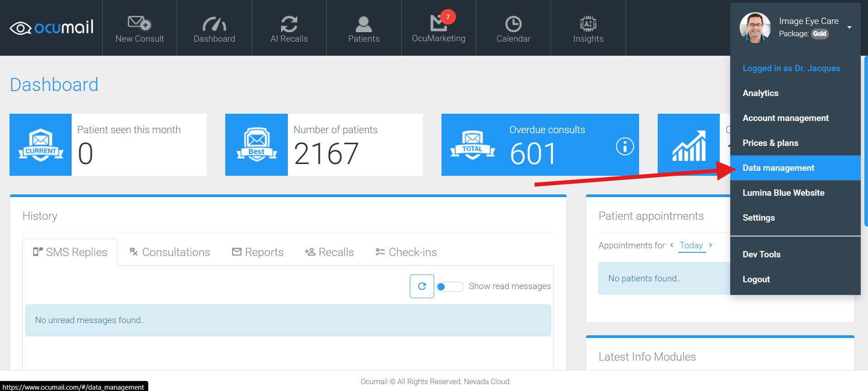The width and height of the screenshot is (868, 391).
Task: Click the Today date link
Action: [x=691, y=246]
